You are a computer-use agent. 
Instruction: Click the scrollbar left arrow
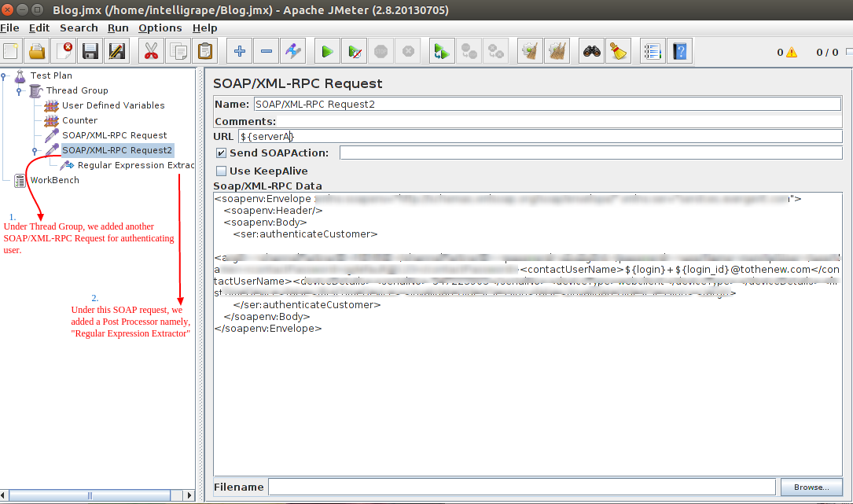pyautogui.click(x=4, y=495)
